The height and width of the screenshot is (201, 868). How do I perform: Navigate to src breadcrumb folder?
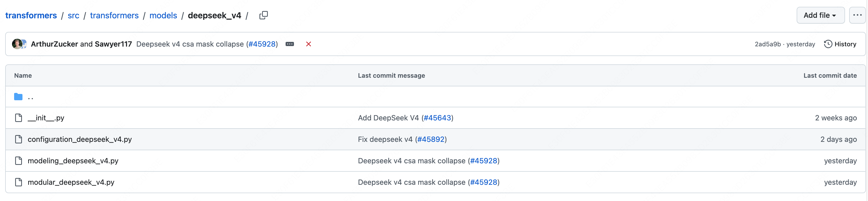pyautogui.click(x=73, y=15)
